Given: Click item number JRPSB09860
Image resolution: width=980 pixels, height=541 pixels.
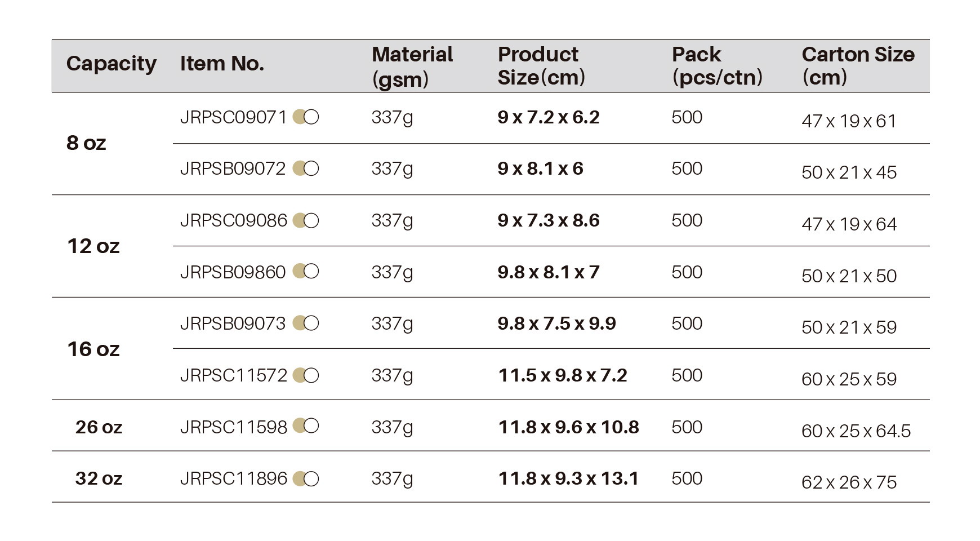Looking at the screenshot, I should [x=233, y=272].
